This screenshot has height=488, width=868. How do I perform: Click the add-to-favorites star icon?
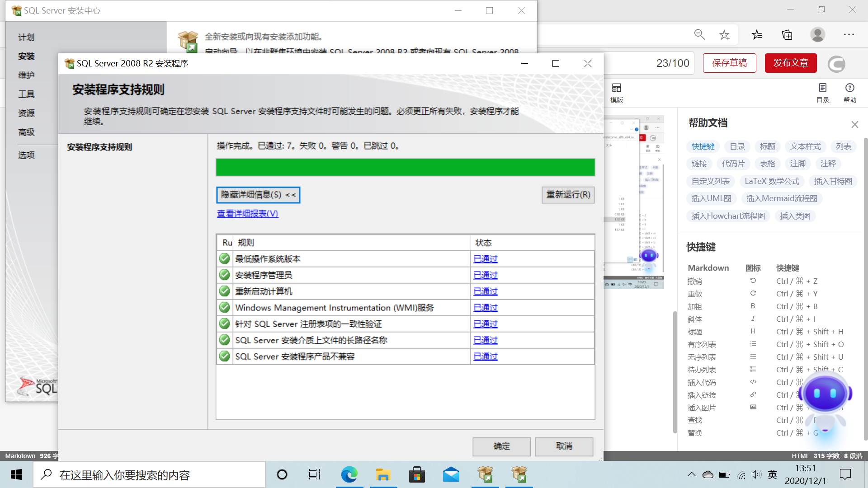pos(725,35)
